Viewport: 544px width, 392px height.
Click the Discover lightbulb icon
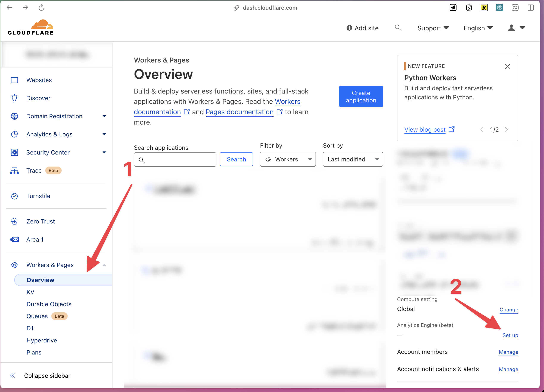(x=14, y=98)
